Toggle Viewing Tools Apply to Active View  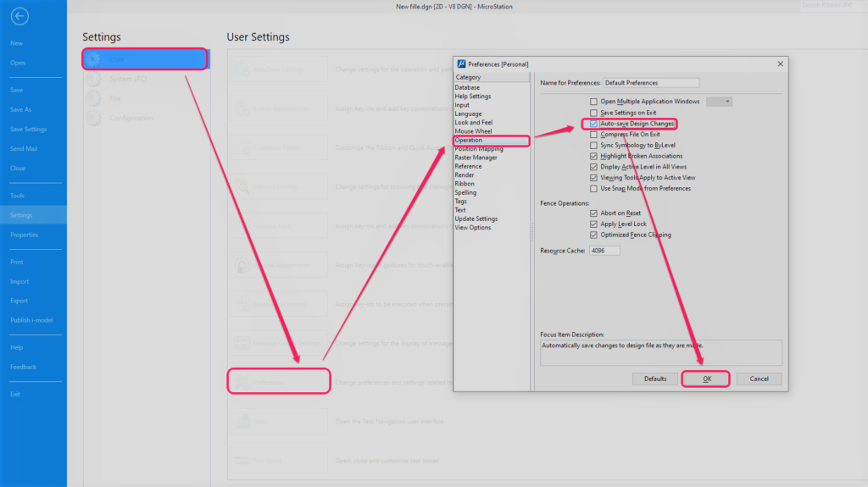(593, 178)
